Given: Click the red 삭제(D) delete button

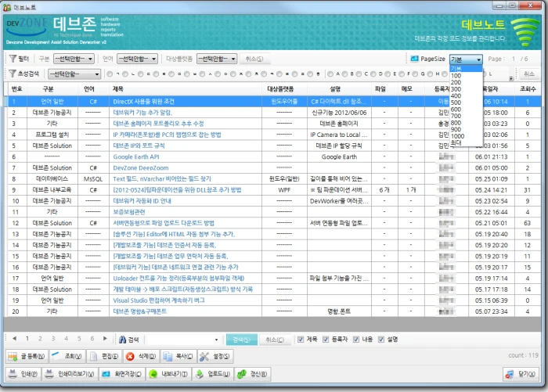Looking at the screenshot, I should tap(141, 356).
